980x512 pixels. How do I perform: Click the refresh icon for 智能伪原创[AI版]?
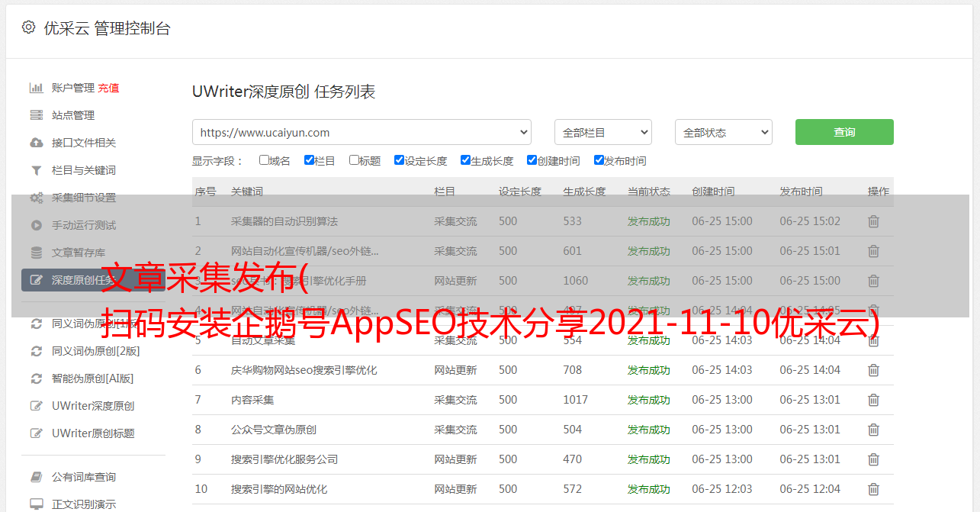pyautogui.click(x=36, y=378)
